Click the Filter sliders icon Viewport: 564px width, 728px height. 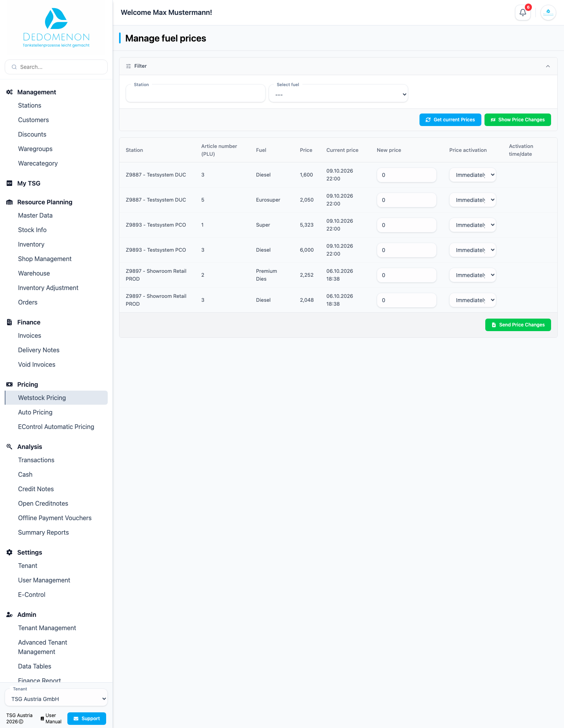click(128, 66)
